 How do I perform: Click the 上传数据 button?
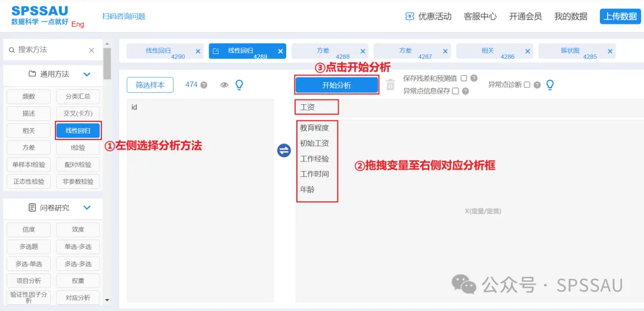(620, 17)
